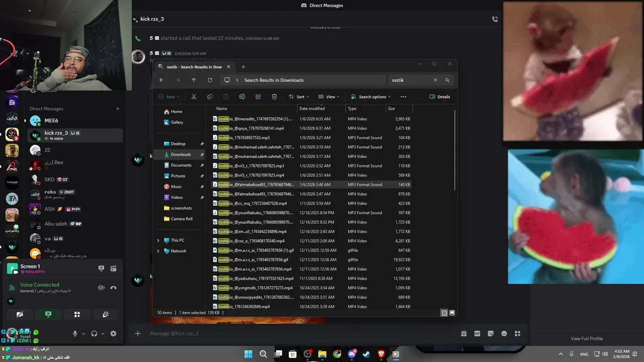Image resolution: width=644 pixels, height=362 pixels.
Task: Click the Rename icon in Explorer toolbar
Action: tap(242, 97)
